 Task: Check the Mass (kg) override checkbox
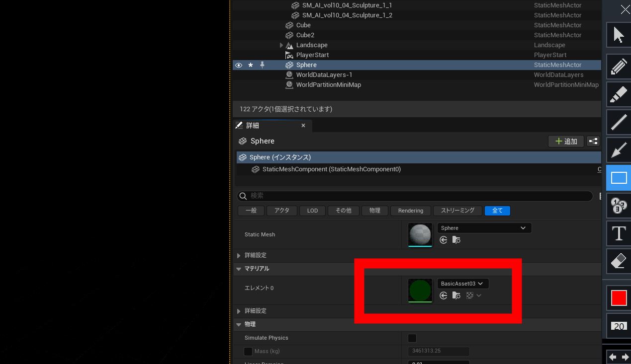pyautogui.click(x=248, y=352)
